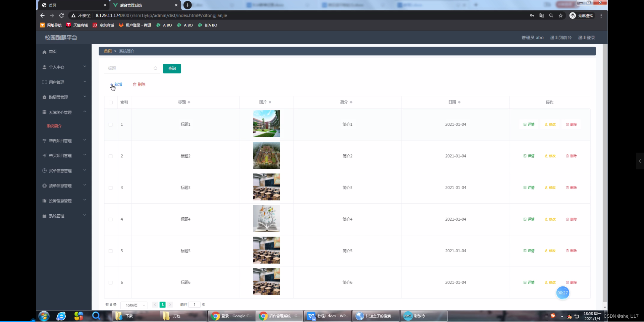Open the Windows Start menu
Viewport: 644px width, 322px height.
click(x=44, y=316)
